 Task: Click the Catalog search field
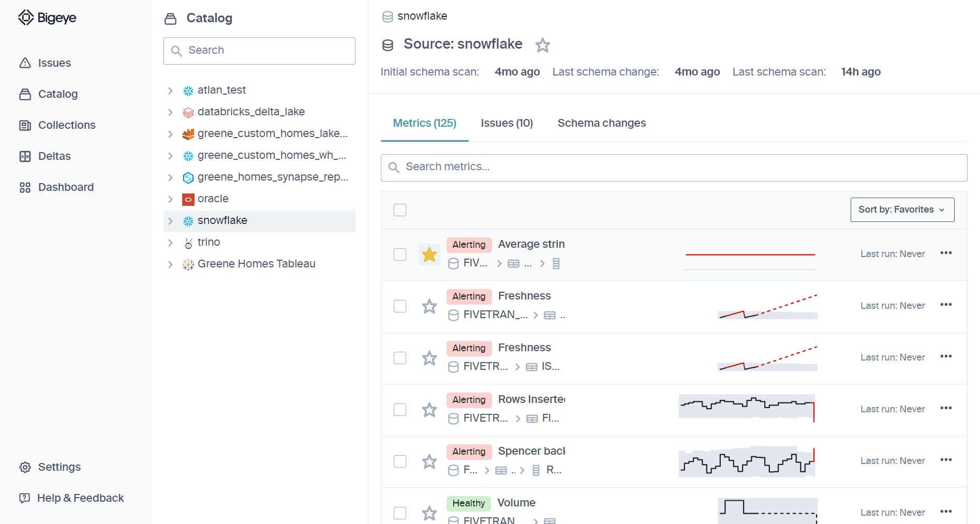259,51
